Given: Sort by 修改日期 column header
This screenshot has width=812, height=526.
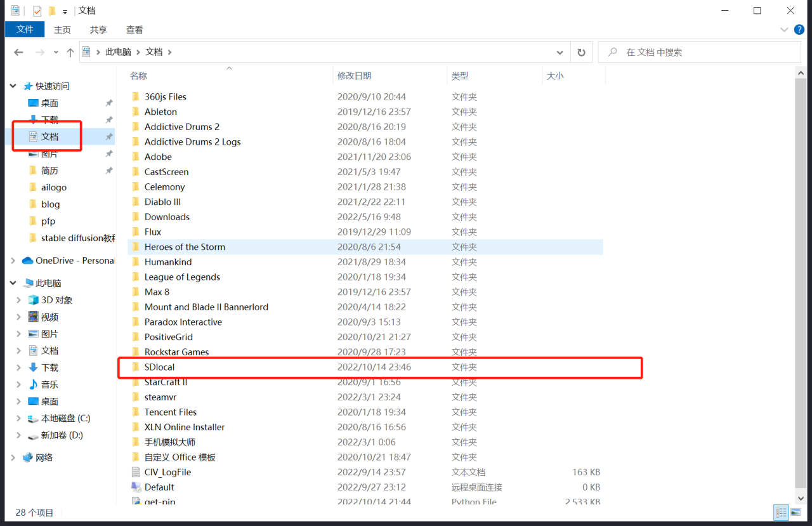Looking at the screenshot, I should tap(354, 76).
